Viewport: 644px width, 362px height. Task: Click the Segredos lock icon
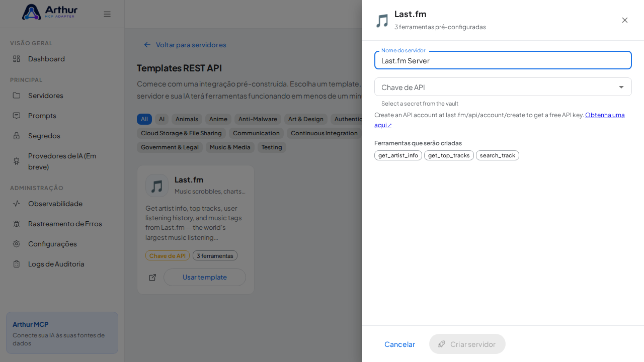[x=17, y=136]
